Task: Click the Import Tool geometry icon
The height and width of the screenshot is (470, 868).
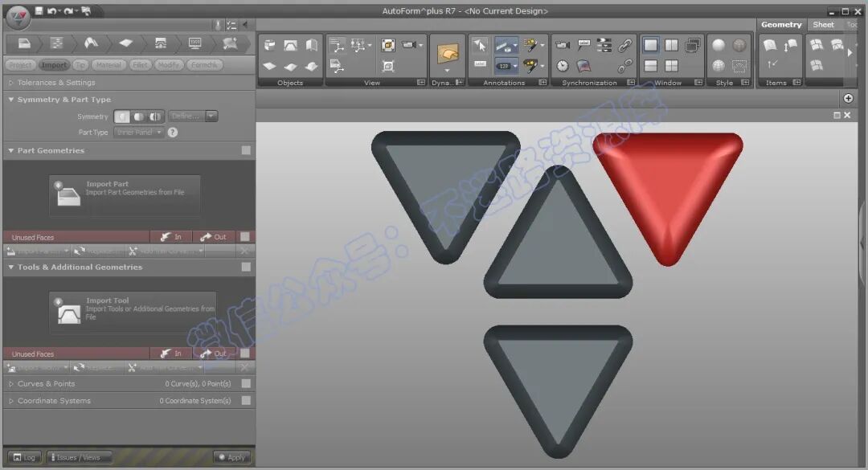Action: point(68,312)
